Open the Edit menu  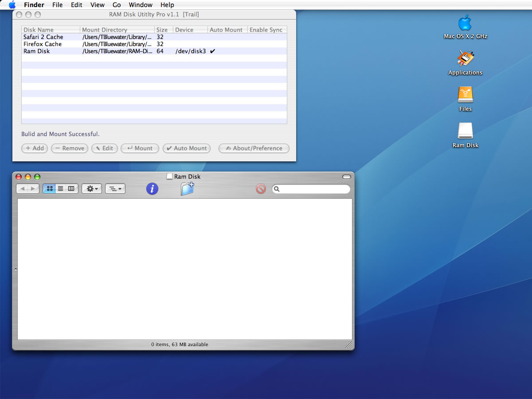tap(77, 5)
